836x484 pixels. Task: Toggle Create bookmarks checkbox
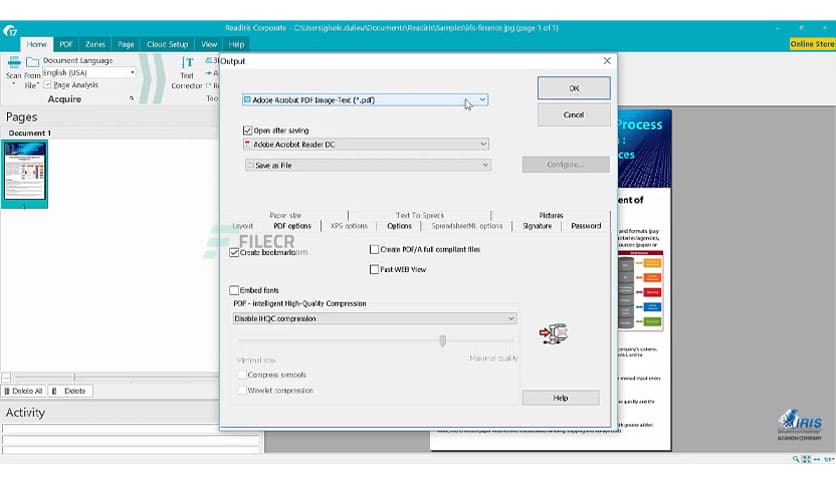tap(234, 252)
